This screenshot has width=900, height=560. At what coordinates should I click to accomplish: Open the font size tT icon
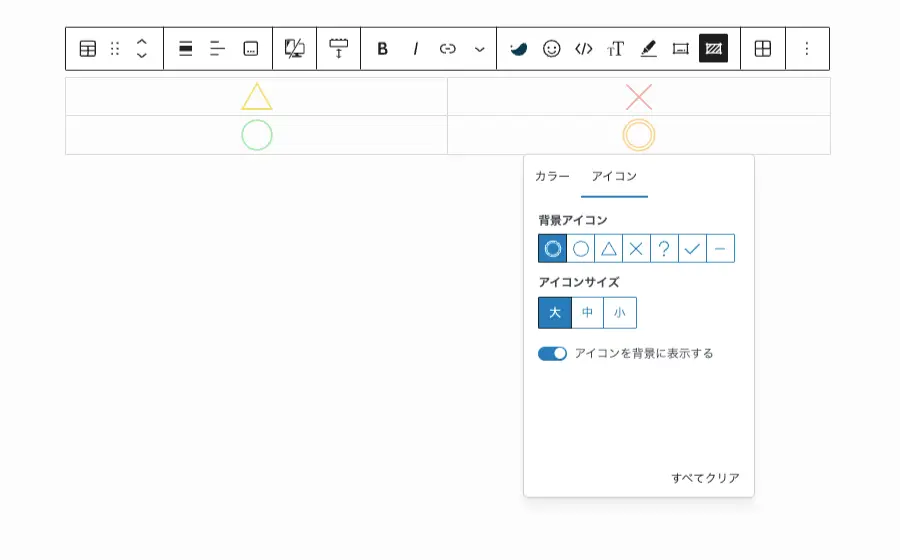[x=616, y=49]
